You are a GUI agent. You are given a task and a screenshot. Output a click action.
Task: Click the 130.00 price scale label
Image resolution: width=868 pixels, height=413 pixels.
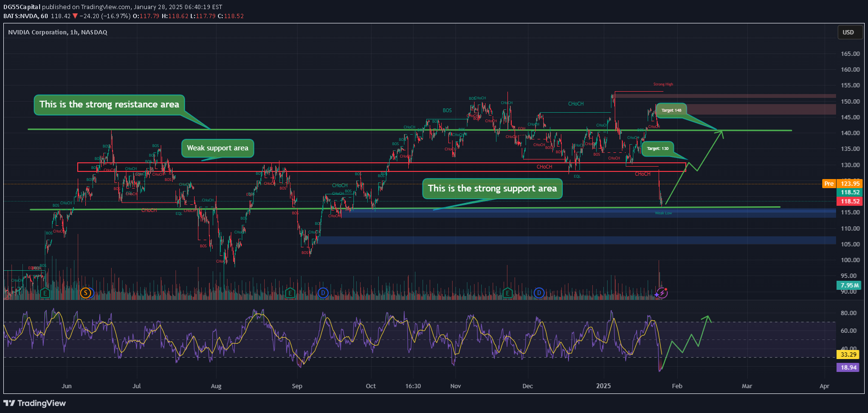(x=850, y=165)
